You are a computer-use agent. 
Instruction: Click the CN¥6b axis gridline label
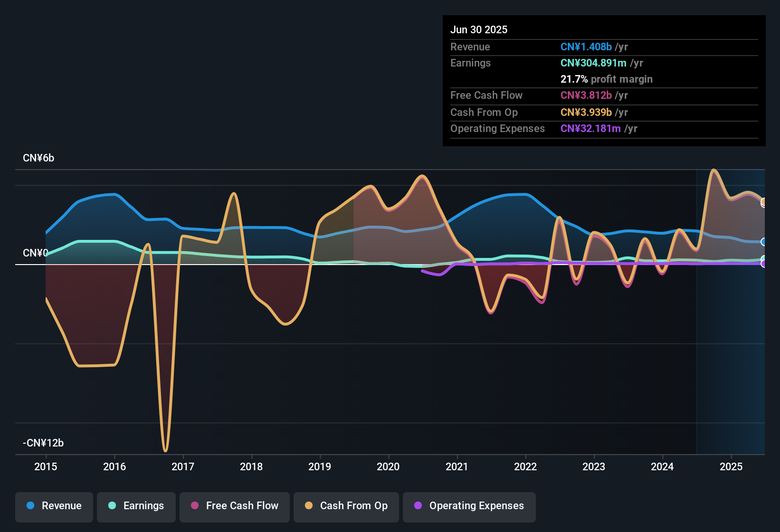click(x=38, y=158)
